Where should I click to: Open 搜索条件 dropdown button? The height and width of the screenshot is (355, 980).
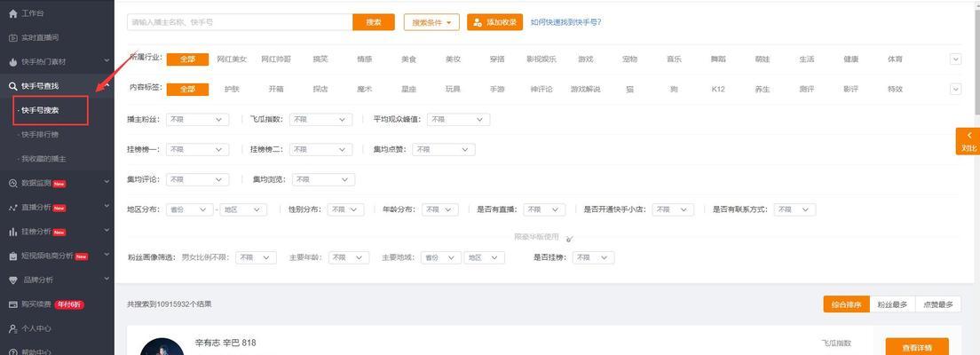click(431, 22)
